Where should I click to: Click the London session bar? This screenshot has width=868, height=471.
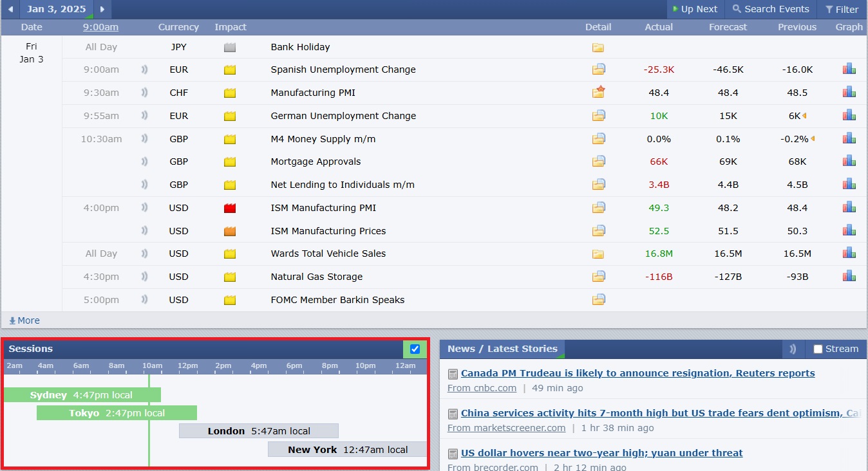pyautogui.click(x=259, y=431)
